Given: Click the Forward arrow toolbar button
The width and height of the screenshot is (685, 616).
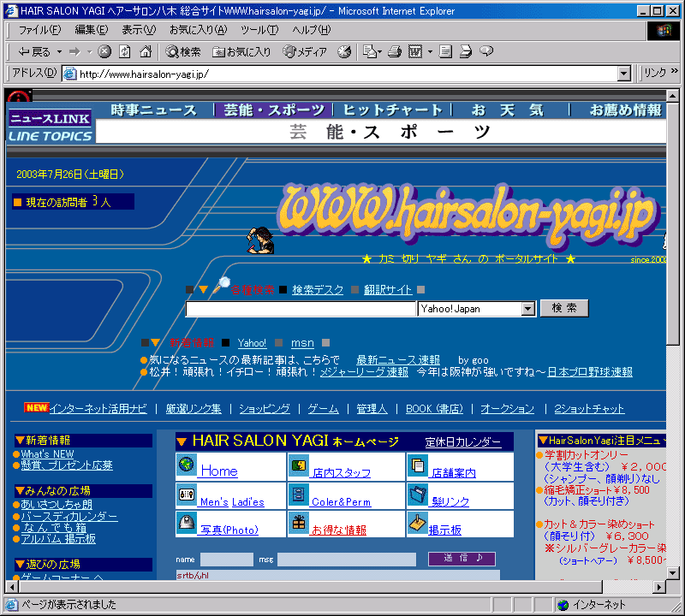Looking at the screenshot, I should pyautogui.click(x=74, y=51).
